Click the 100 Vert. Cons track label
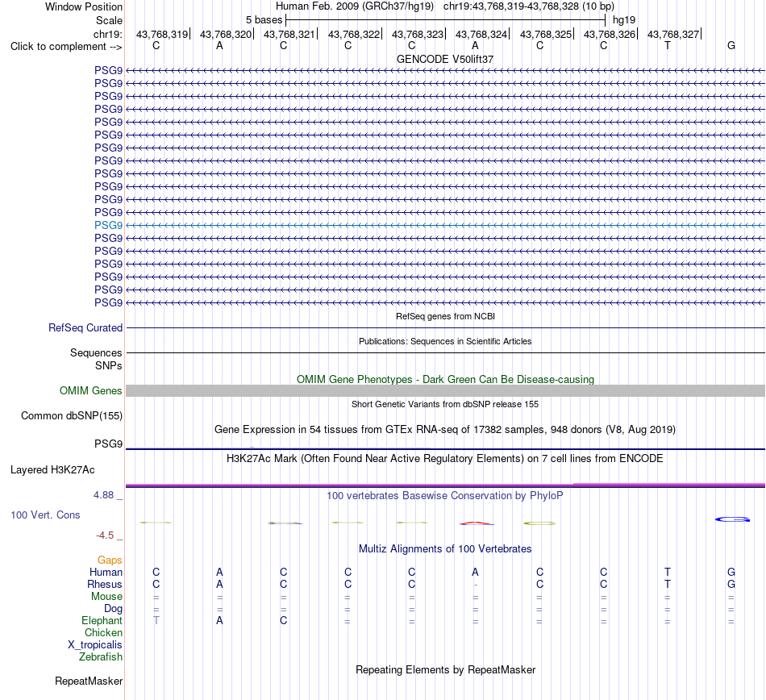Screen dimensions: 766x700 [x=45, y=515]
